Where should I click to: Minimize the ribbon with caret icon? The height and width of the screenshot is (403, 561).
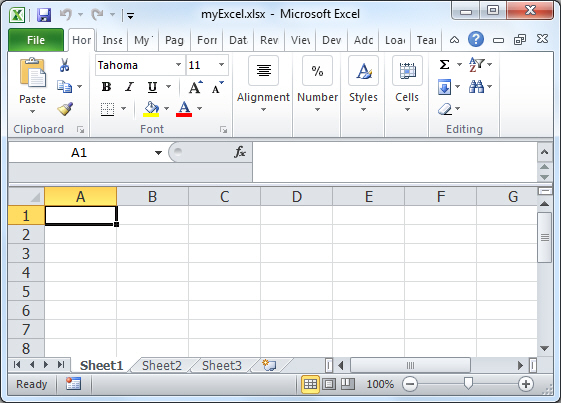click(x=454, y=40)
